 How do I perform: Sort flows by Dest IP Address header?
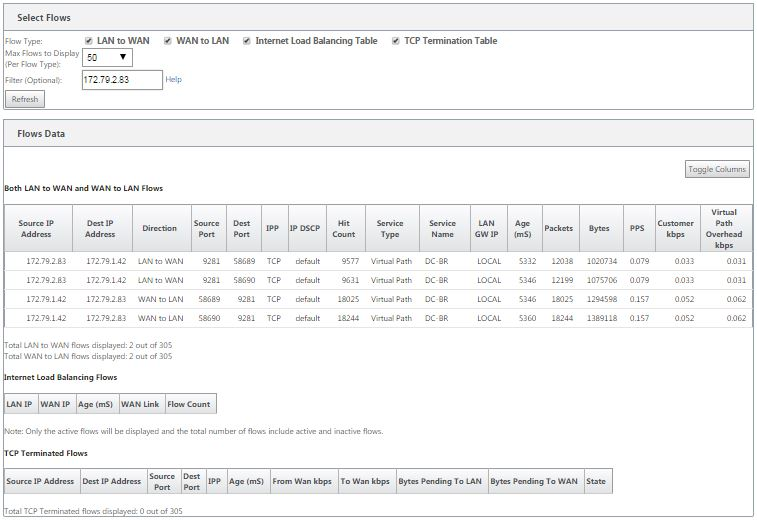click(102, 228)
